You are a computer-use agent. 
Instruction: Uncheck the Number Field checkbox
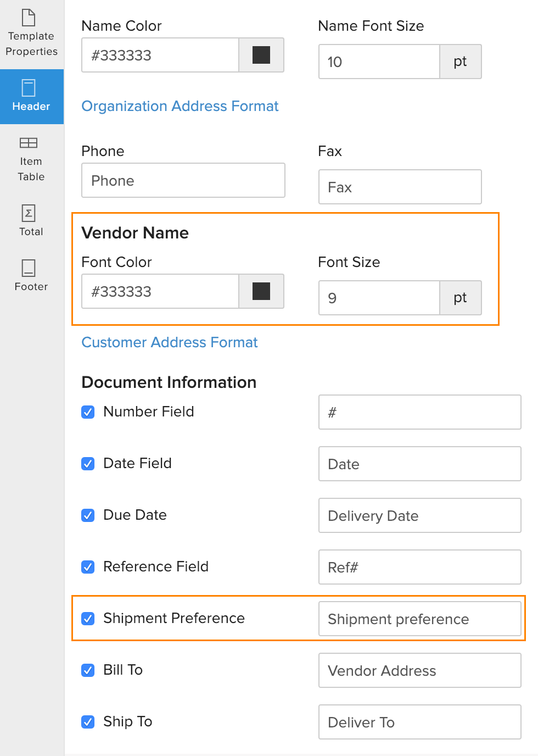(88, 412)
